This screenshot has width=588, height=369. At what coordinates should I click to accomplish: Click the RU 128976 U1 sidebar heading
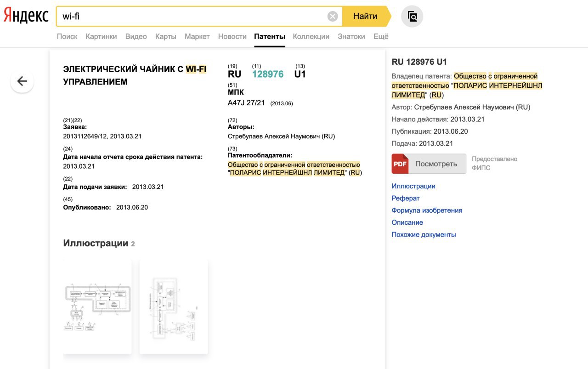(419, 62)
